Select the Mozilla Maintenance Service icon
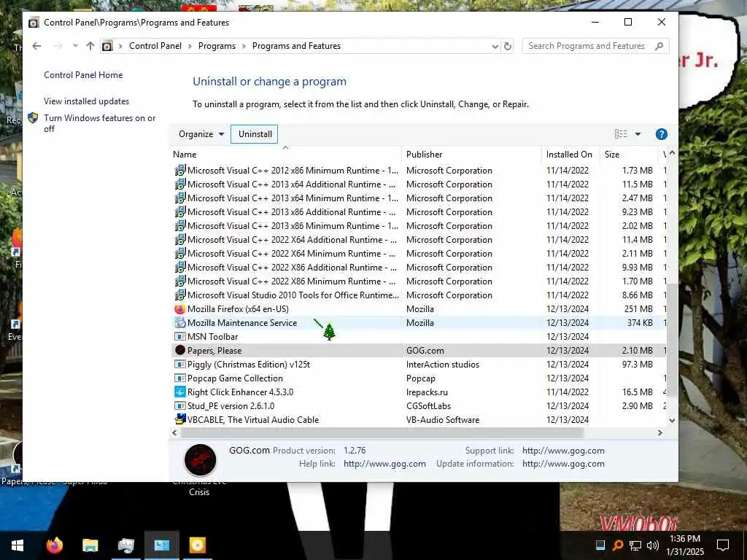The width and height of the screenshot is (747, 560). click(179, 323)
